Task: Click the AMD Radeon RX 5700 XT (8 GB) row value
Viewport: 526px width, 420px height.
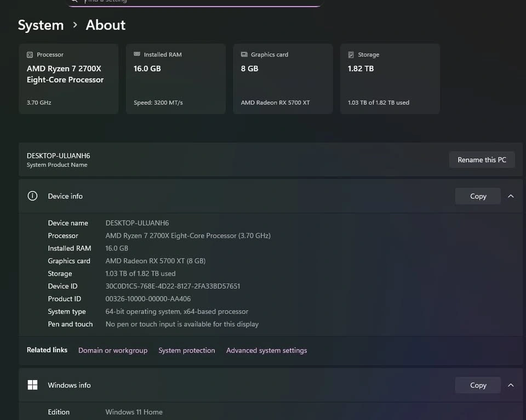Action: click(156, 261)
